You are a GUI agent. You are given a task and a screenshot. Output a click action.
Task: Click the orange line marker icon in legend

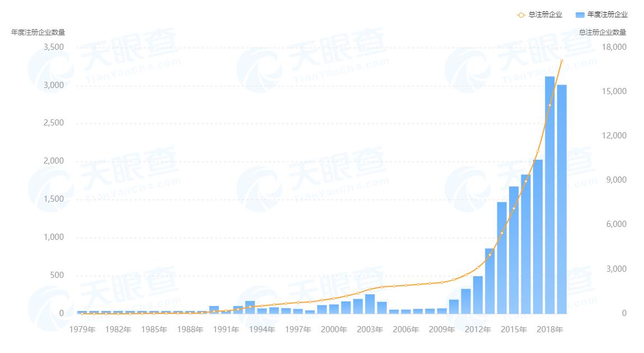pyautogui.click(x=521, y=15)
